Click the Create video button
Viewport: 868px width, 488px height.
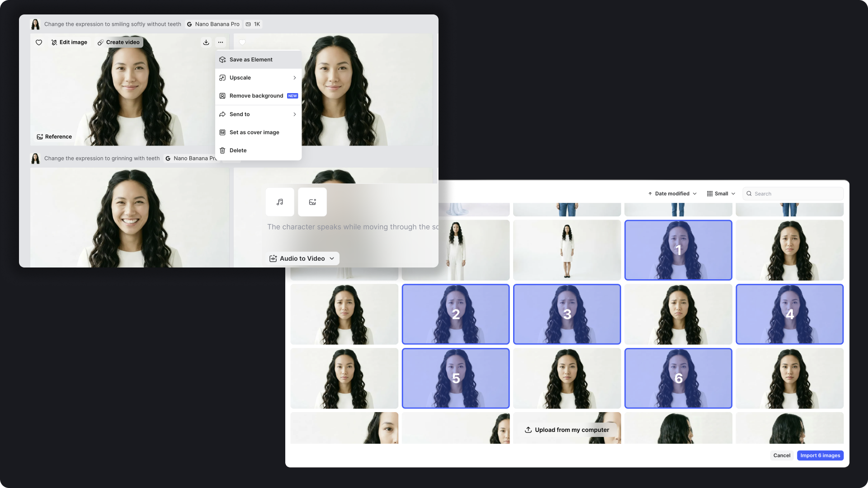tap(119, 42)
